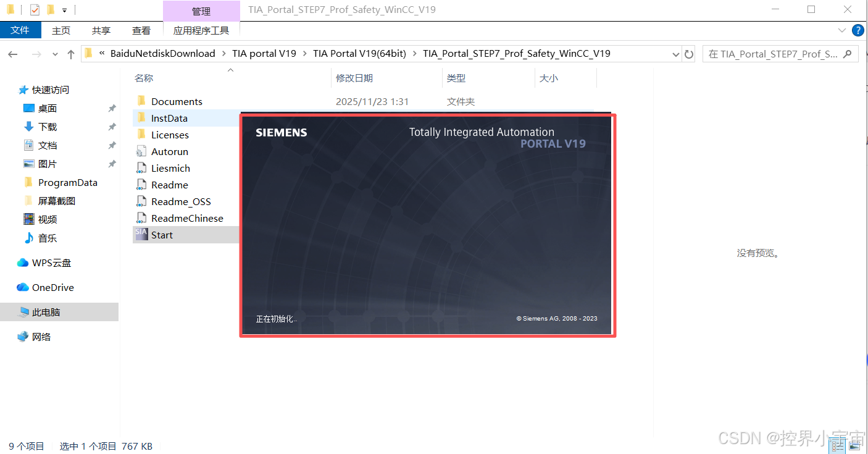The width and height of the screenshot is (868, 454).
Task: Open the recent locations dropdown arrow
Action: [55, 54]
